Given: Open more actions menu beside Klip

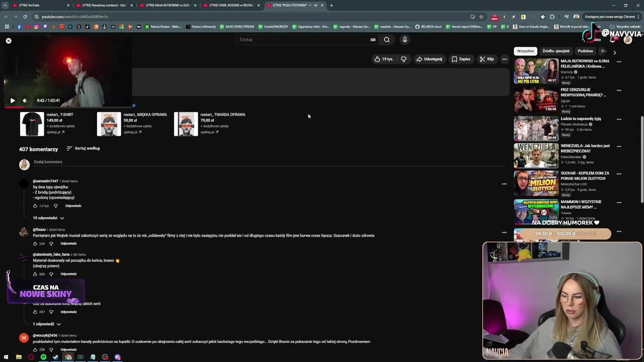Looking at the screenshot, I should 505,59.
